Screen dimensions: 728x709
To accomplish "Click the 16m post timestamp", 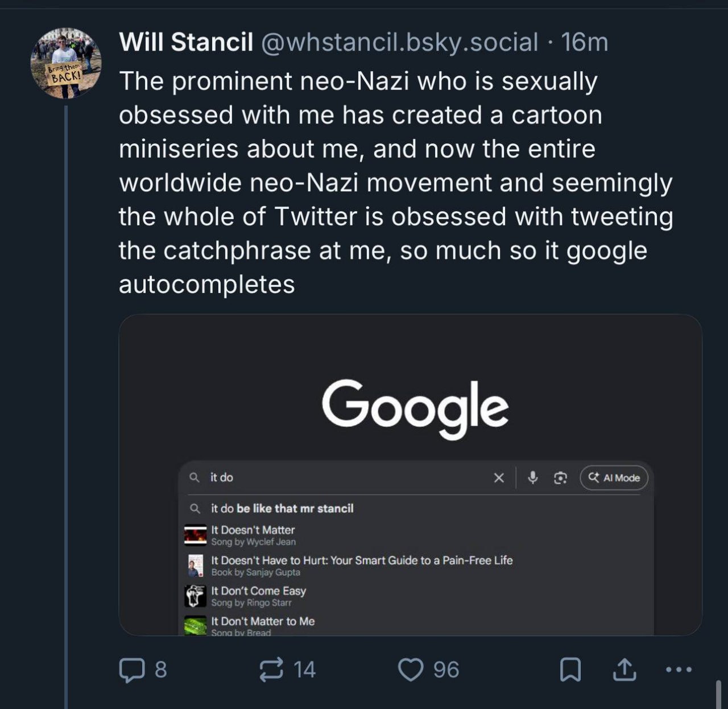I will [585, 42].
